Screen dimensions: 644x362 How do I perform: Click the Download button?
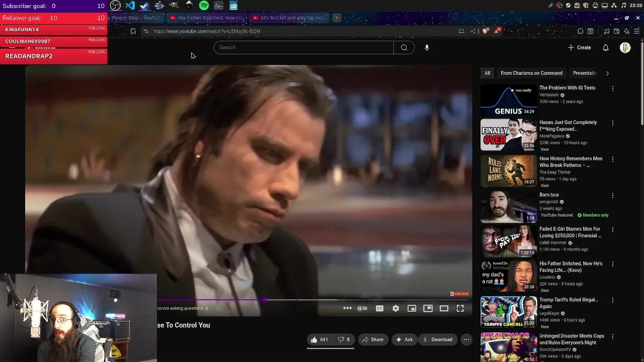tap(437, 339)
